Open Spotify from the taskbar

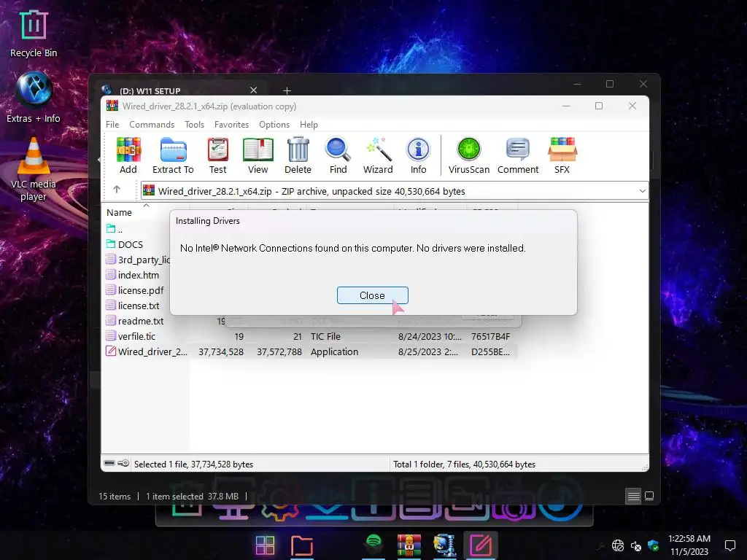click(373, 544)
